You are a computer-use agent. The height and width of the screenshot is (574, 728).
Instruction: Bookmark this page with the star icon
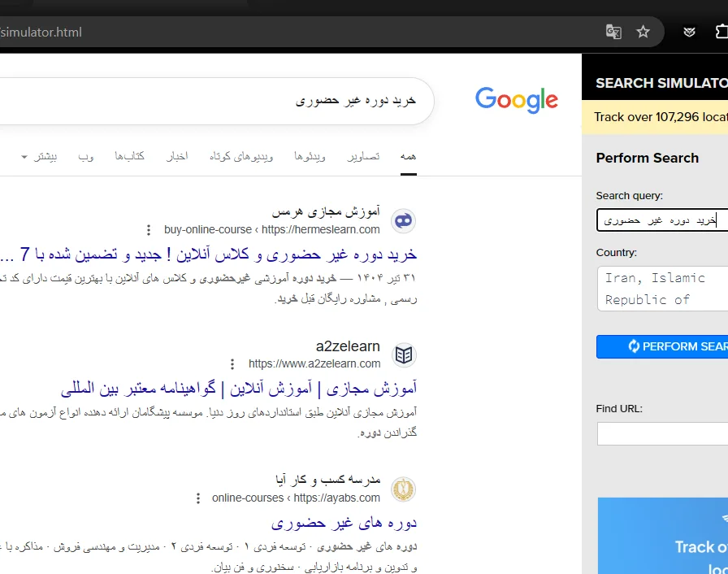pyautogui.click(x=643, y=32)
